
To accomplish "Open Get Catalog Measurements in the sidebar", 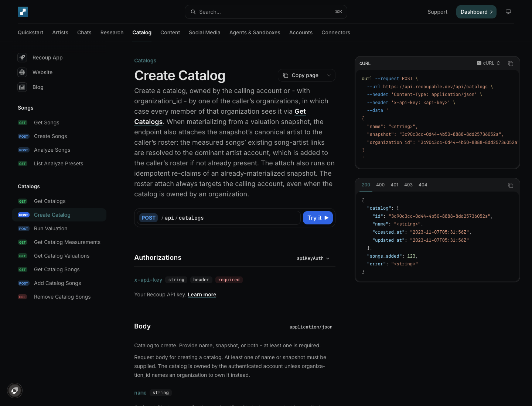I will tap(59, 242).
